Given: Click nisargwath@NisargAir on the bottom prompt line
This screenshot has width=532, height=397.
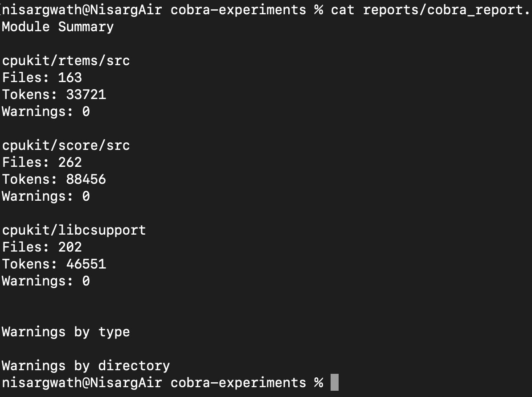Looking at the screenshot, I should point(82,383).
